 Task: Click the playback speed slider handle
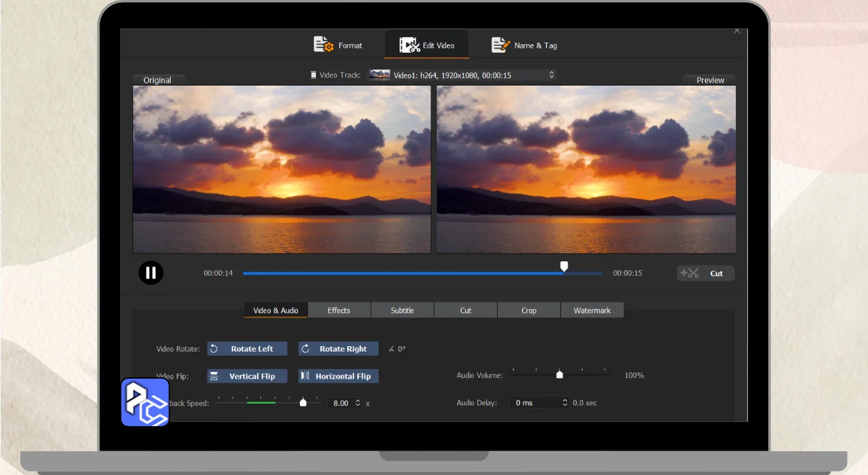click(x=303, y=402)
